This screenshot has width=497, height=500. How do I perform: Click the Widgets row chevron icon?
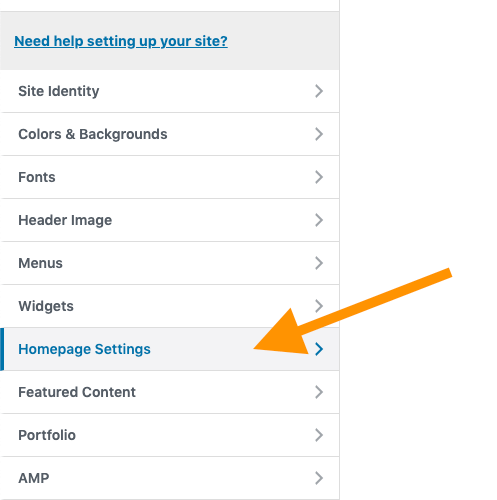point(319,306)
